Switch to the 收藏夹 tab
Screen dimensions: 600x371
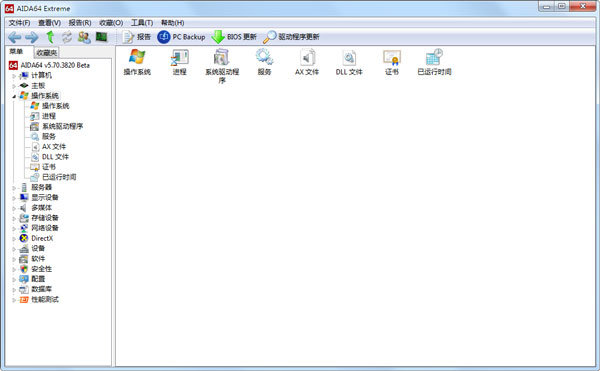point(47,53)
